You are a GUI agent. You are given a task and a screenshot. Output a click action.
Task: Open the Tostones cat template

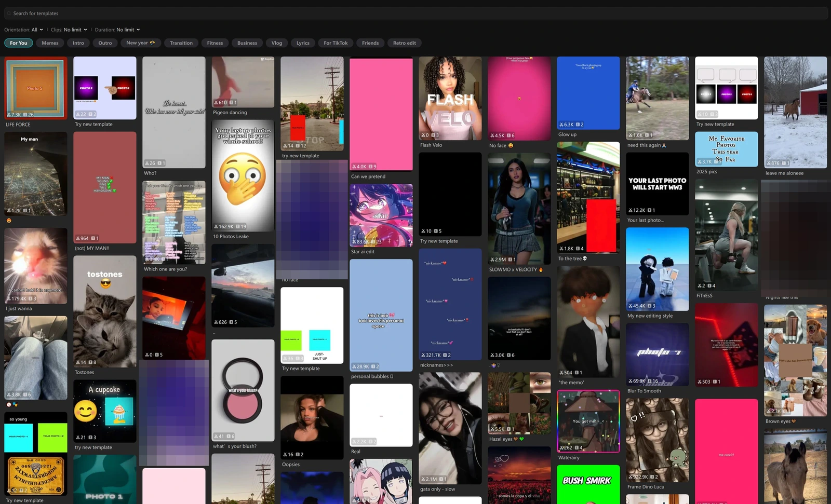[105, 311]
